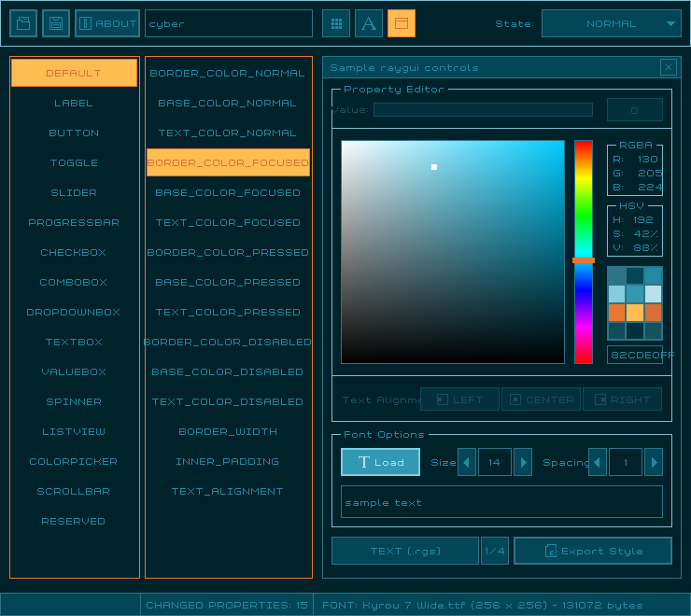Click the Export Style button
The height and width of the screenshot is (616, 691).
[x=592, y=551]
